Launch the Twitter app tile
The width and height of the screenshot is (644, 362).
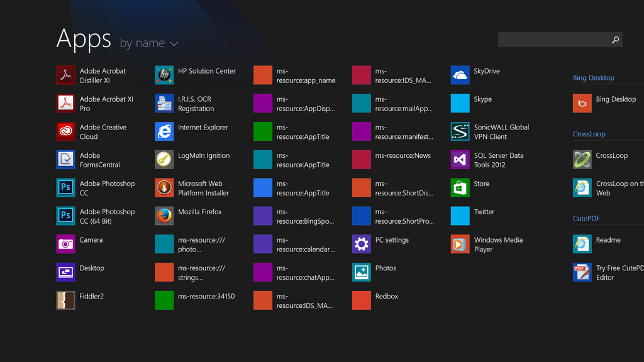pyautogui.click(x=460, y=216)
